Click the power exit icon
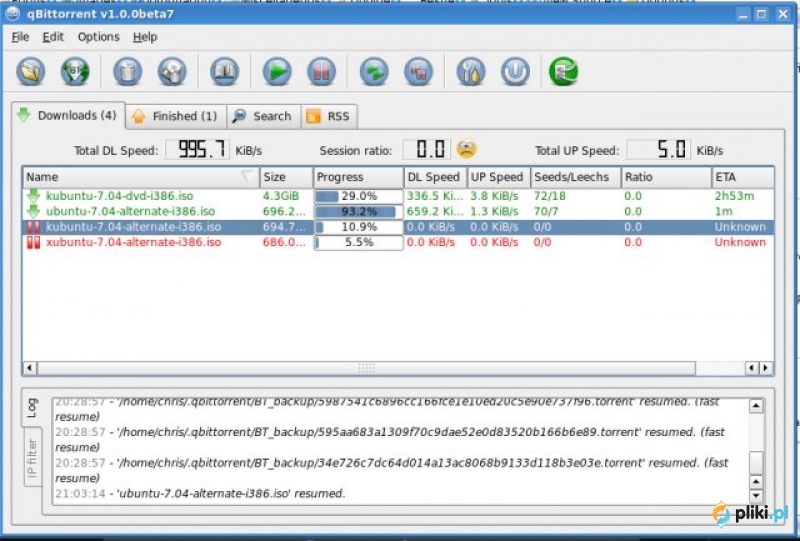Viewport: 800px width, 541px height. coord(515,71)
